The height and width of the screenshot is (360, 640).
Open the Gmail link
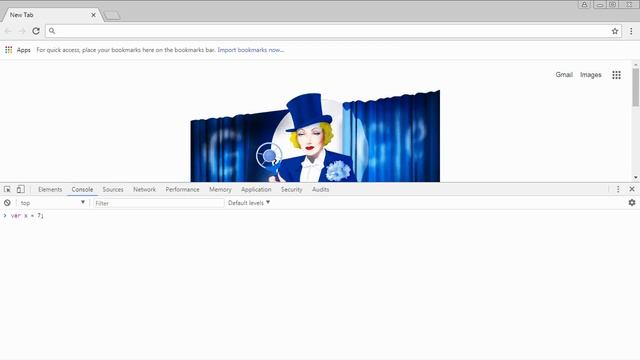(x=564, y=75)
